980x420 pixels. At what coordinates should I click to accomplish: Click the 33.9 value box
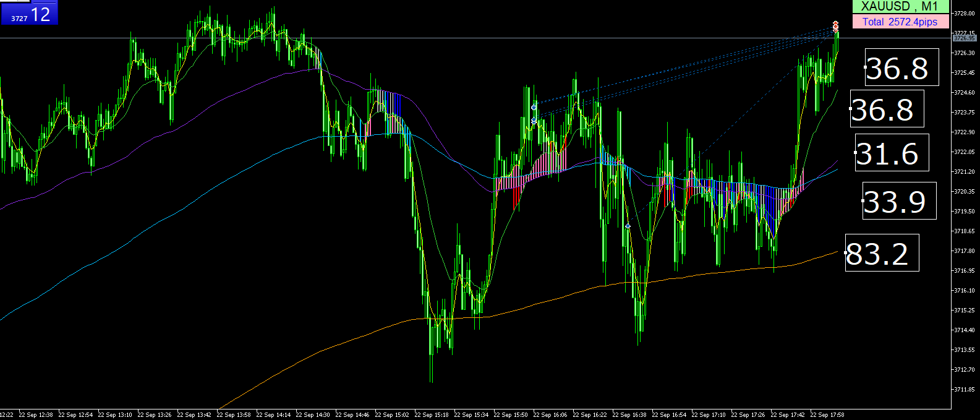coord(899,200)
